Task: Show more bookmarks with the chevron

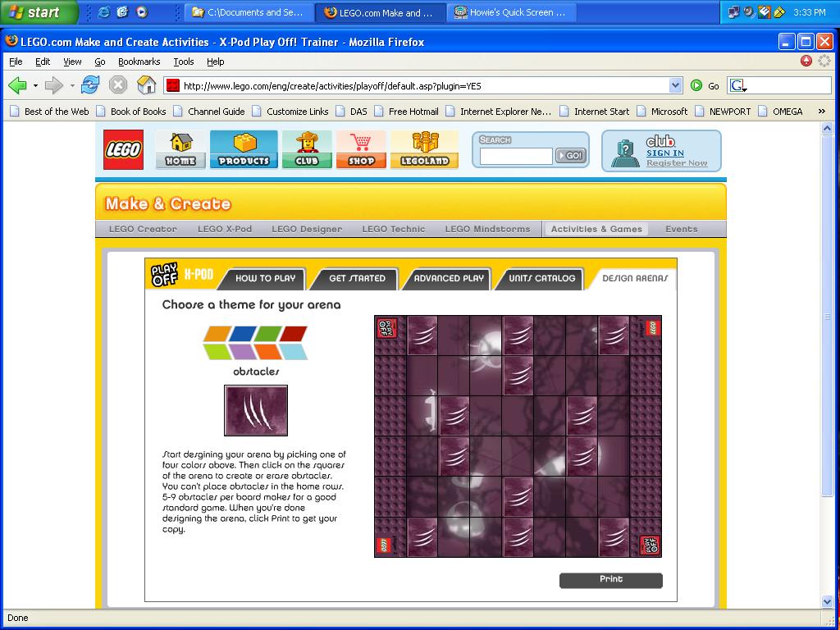Action: pos(821,112)
